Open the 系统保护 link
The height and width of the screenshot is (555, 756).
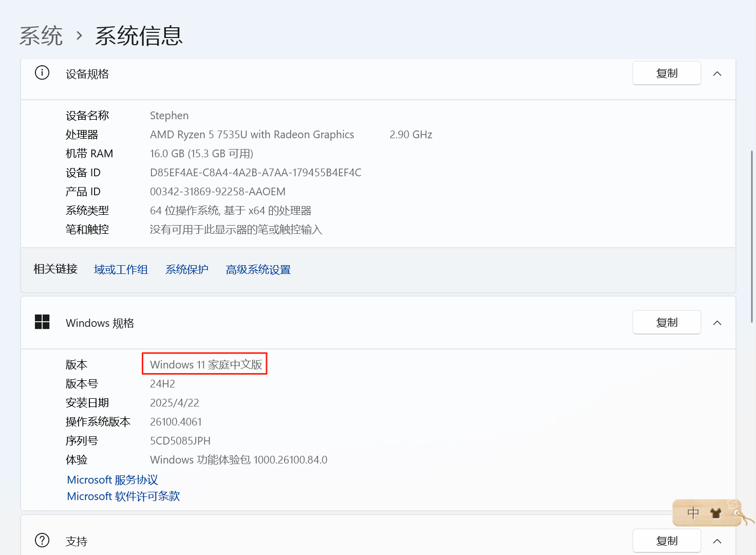(x=187, y=270)
